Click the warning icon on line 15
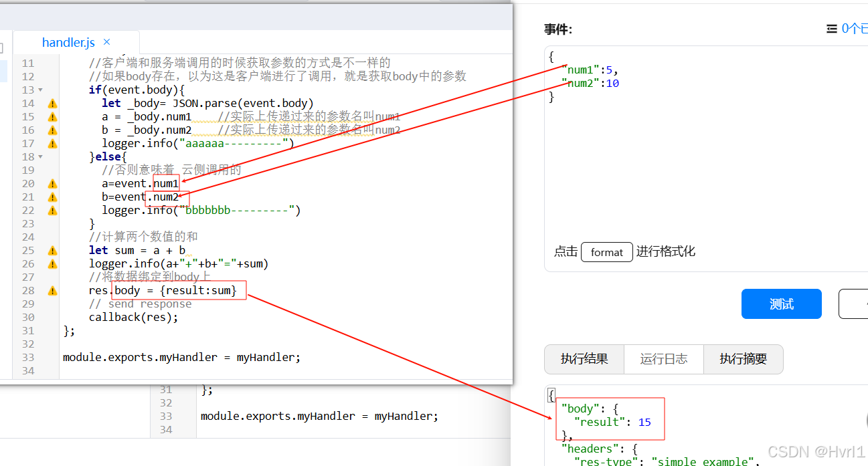 tap(52, 117)
